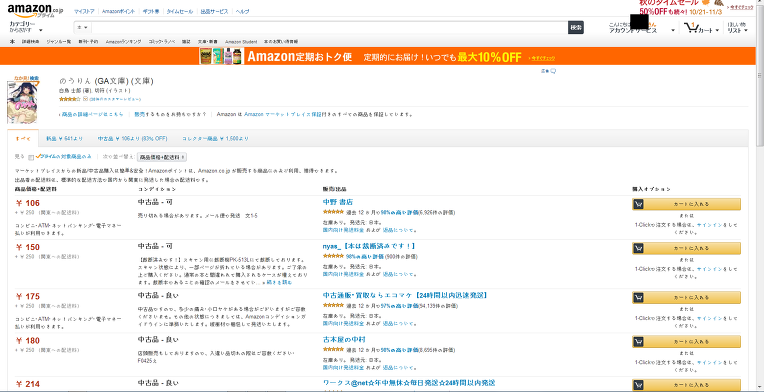The width and height of the screenshot is (764, 392).
Task: Open seller link ワークス@net
Action: coord(409,383)
